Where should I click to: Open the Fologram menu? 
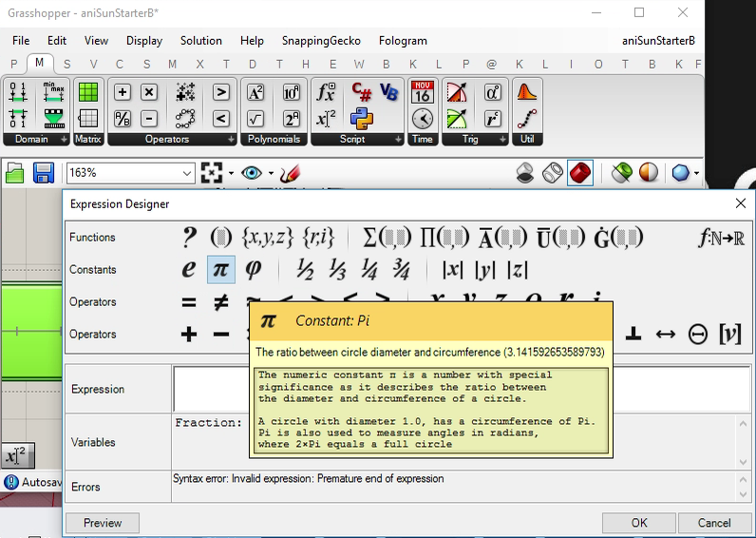click(x=403, y=41)
